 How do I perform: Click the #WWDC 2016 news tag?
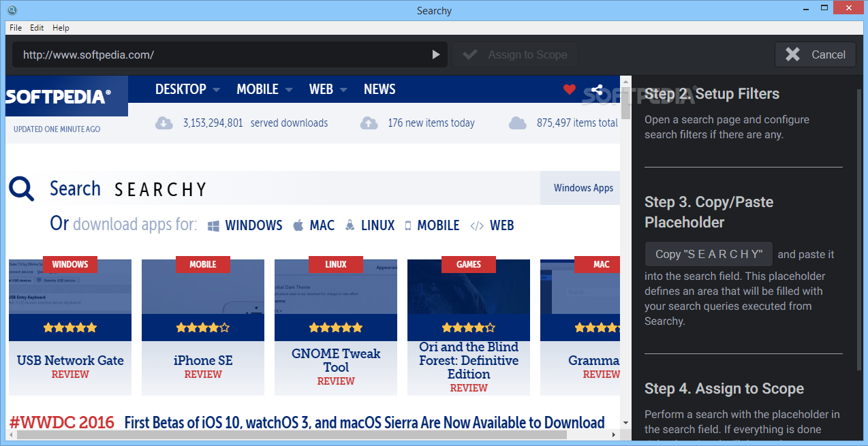coord(62,423)
